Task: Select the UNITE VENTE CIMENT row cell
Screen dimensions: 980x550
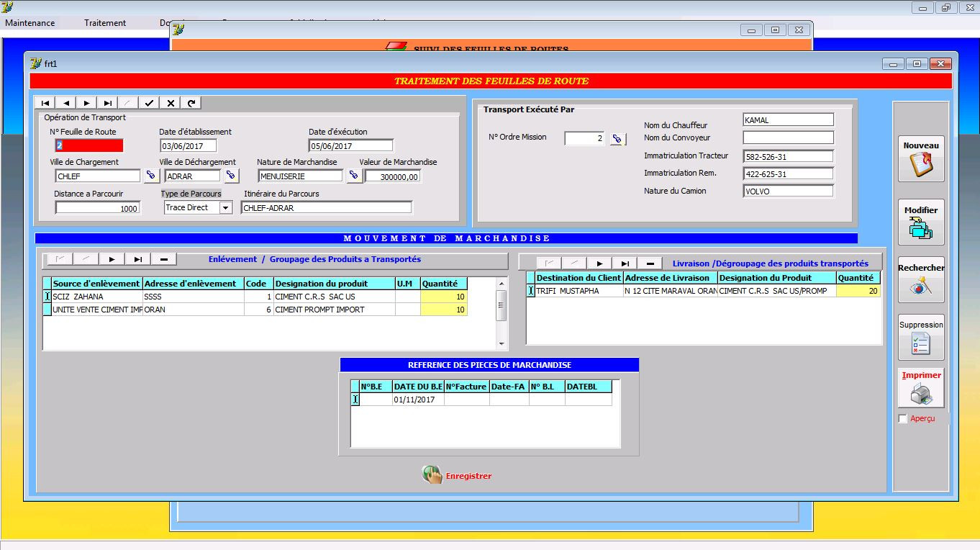Action: pos(97,310)
